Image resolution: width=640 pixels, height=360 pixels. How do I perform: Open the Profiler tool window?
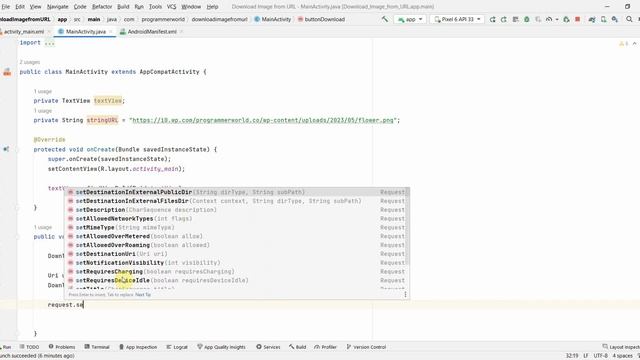pos(325,347)
